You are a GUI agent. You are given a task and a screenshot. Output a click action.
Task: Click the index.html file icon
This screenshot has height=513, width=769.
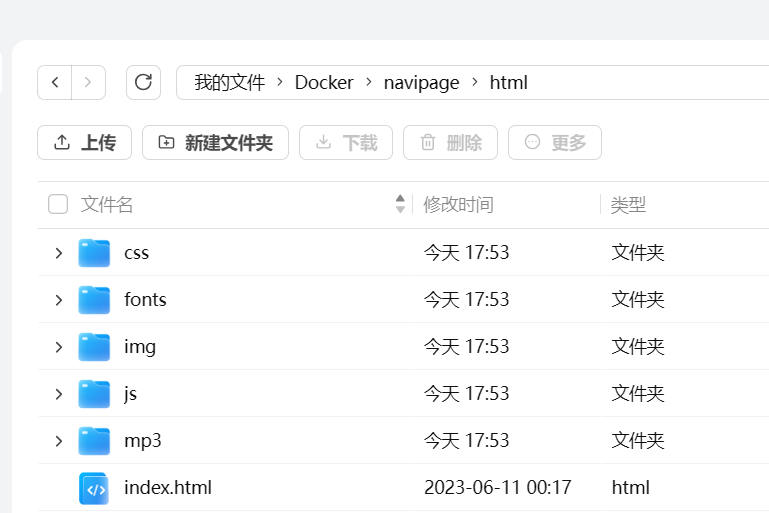coord(94,488)
